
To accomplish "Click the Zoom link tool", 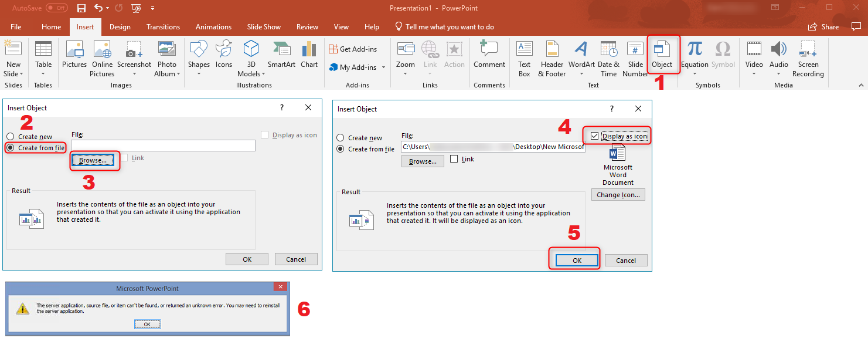I will pyautogui.click(x=406, y=58).
